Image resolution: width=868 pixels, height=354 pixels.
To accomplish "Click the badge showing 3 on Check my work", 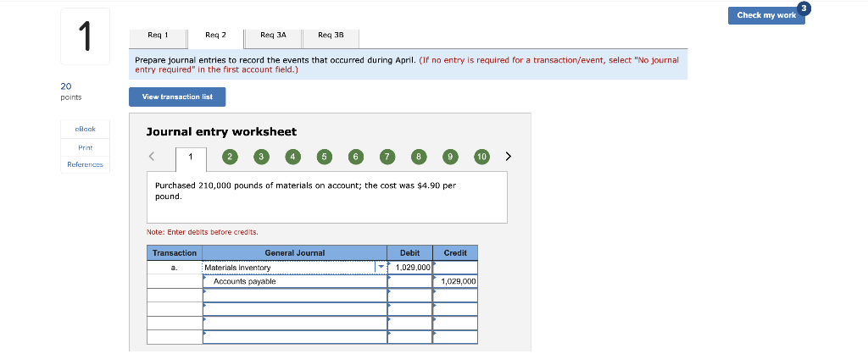I will [x=805, y=8].
